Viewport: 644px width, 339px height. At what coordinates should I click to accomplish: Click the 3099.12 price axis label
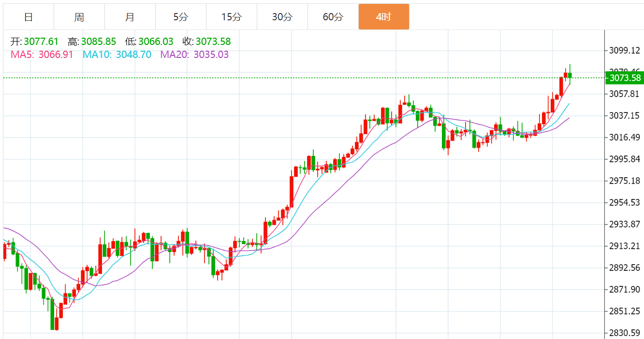point(624,50)
